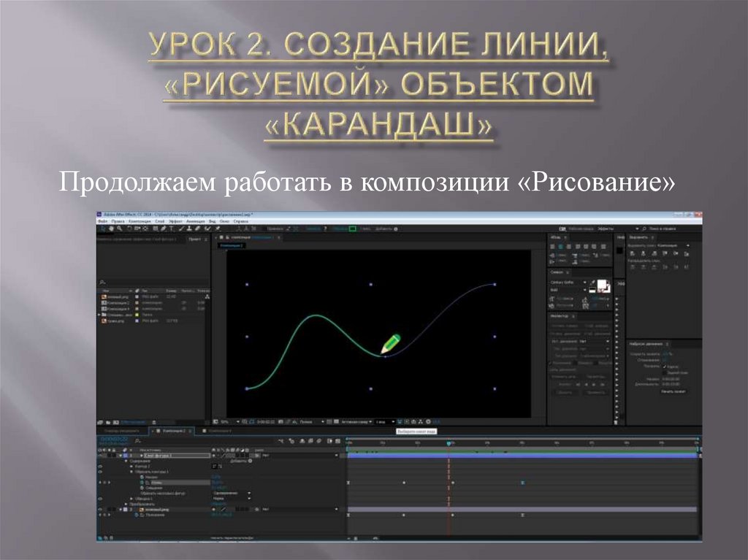Click white fill color swatch in Символ panel
This screenshot has height=560, width=748.
pyautogui.click(x=602, y=285)
